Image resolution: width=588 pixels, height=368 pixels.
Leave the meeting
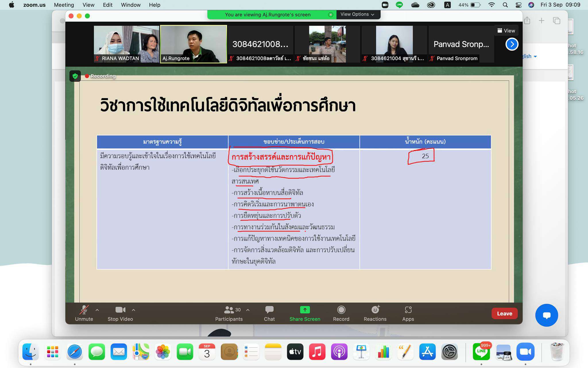pyautogui.click(x=504, y=313)
